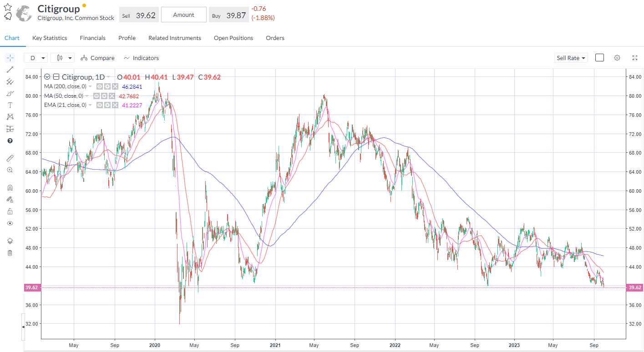Toggle visibility of the EMA (21) indicator

pyautogui.click(x=99, y=105)
